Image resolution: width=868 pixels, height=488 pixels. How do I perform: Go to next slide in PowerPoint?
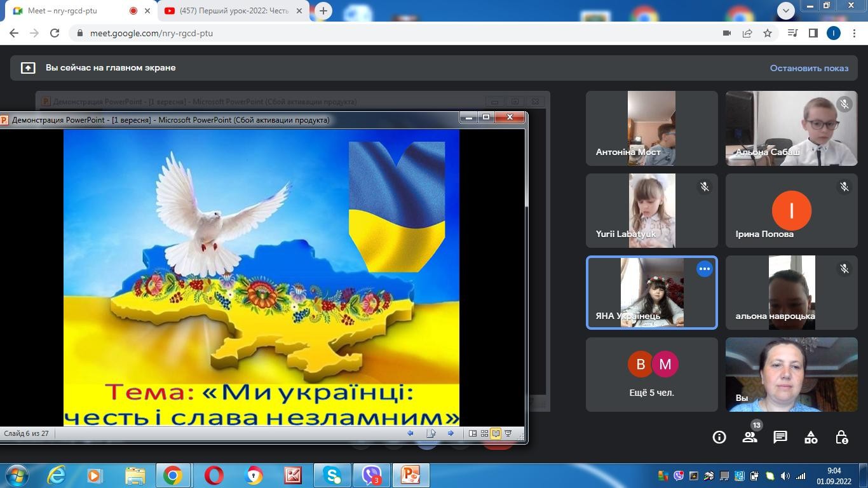[451, 433]
